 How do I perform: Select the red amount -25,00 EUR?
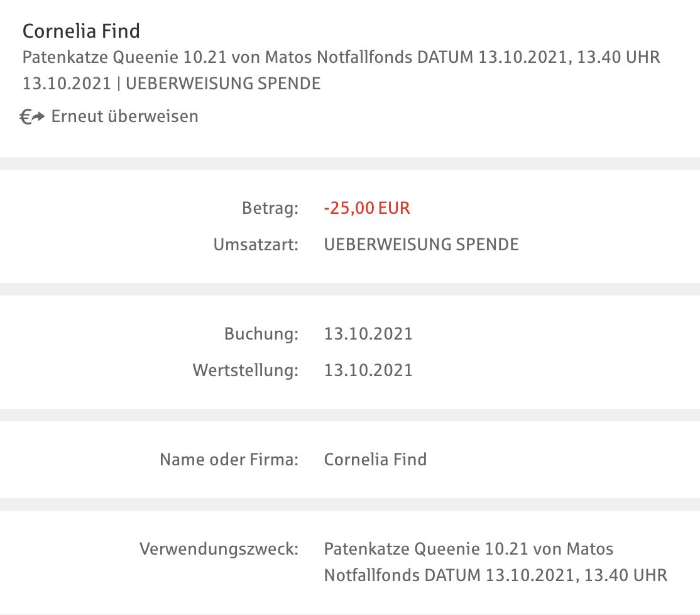pyautogui.click(x=367, y=208)
